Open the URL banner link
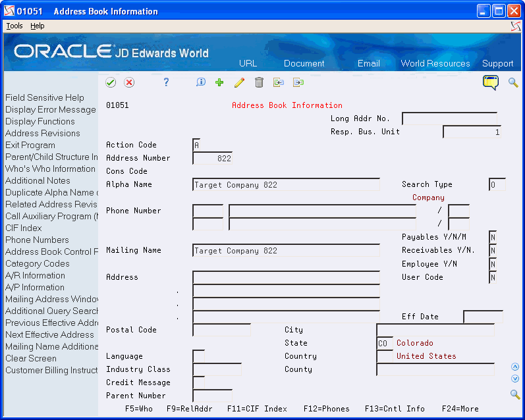 (x=248, y=64)
